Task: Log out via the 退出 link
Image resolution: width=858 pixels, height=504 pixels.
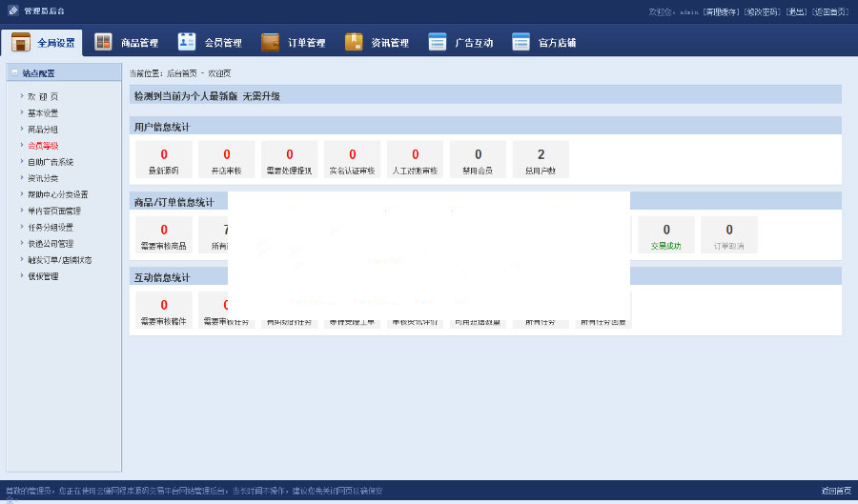Action: click(x=796, y=11)
